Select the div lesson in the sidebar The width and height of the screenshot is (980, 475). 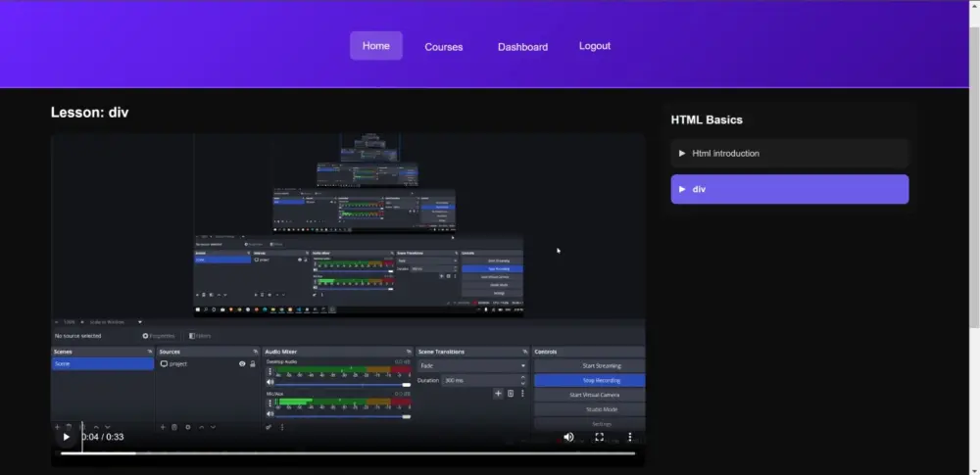point(789,189)
